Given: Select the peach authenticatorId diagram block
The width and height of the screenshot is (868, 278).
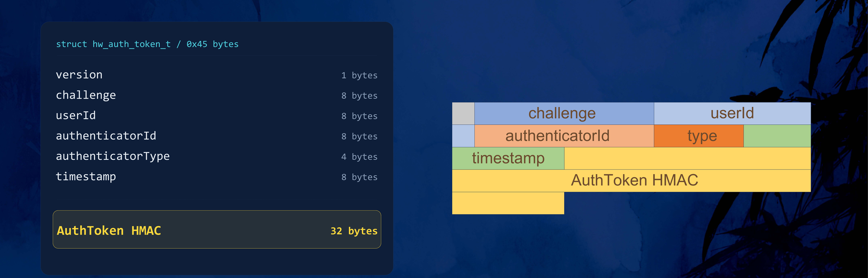Looking at the screenshot, I should [564, 136].
